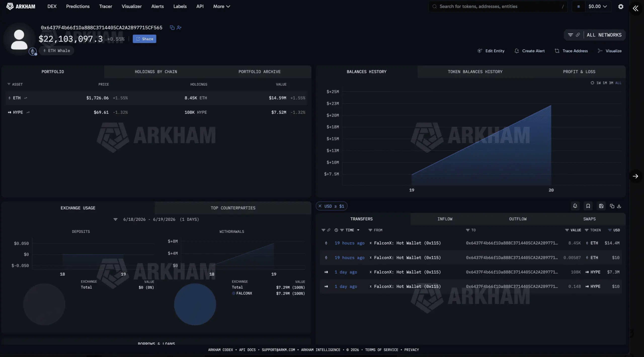Go to Predictions
This screenshot has height=357, width=644.
tap(78, 7)
